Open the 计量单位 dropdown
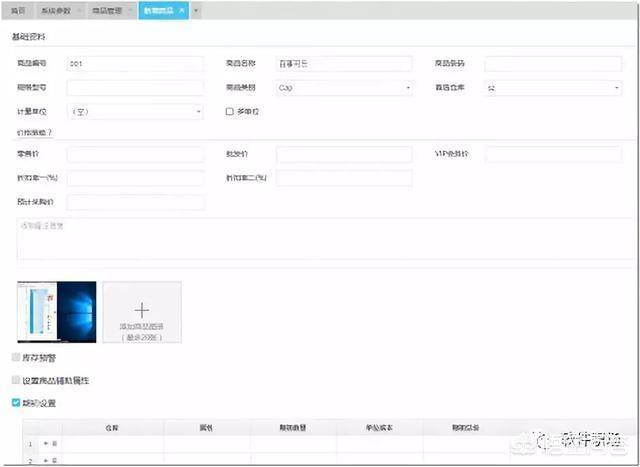 tap(135, 112)
